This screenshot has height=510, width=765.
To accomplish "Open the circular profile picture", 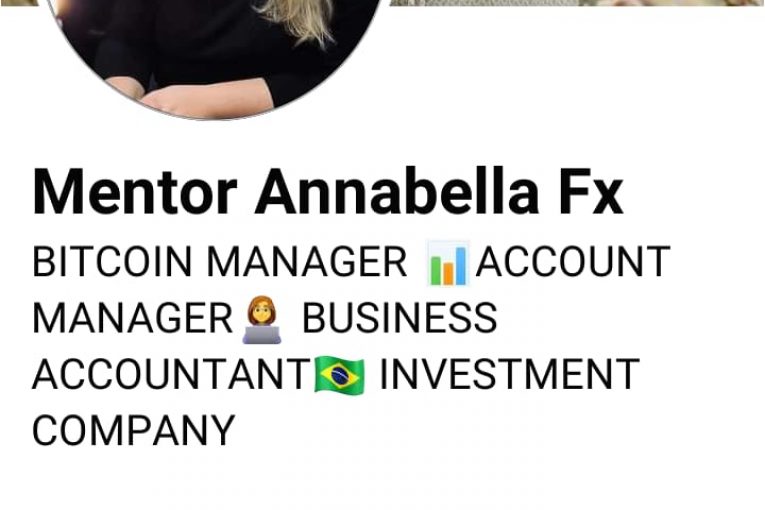I will coord(213,54).
